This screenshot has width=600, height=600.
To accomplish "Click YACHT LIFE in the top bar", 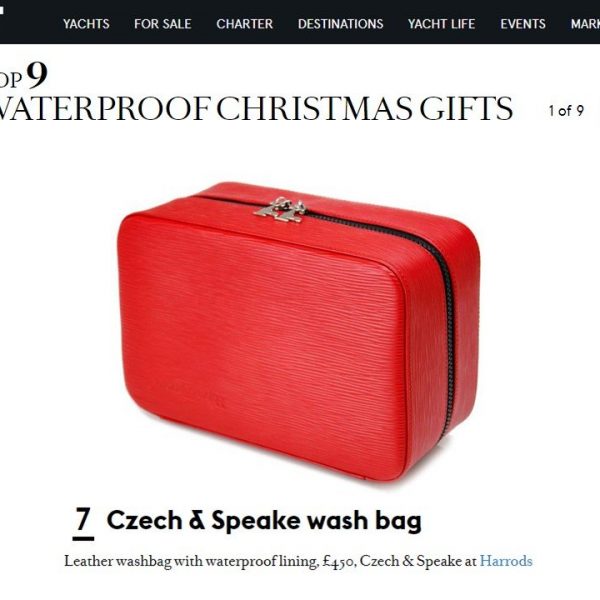I will (442, 24).
